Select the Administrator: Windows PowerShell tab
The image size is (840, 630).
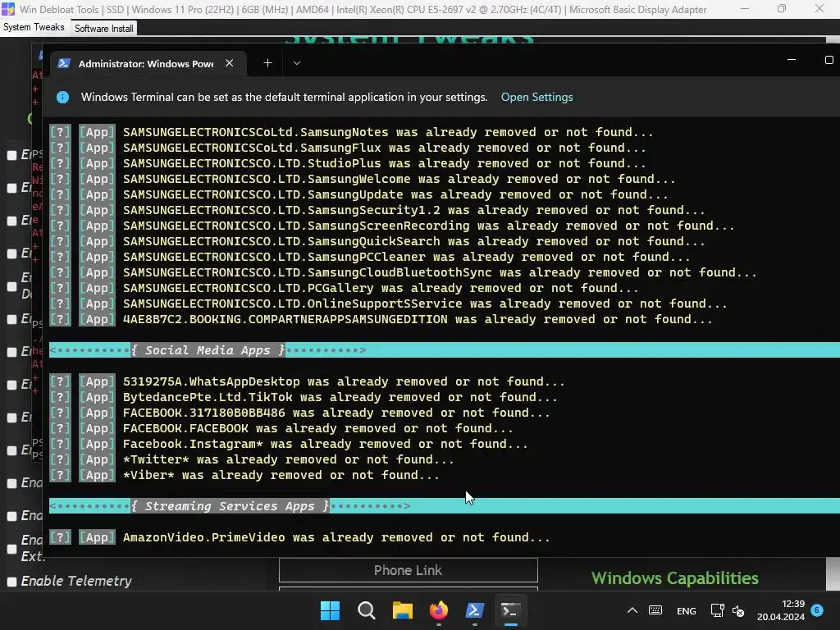146,64
